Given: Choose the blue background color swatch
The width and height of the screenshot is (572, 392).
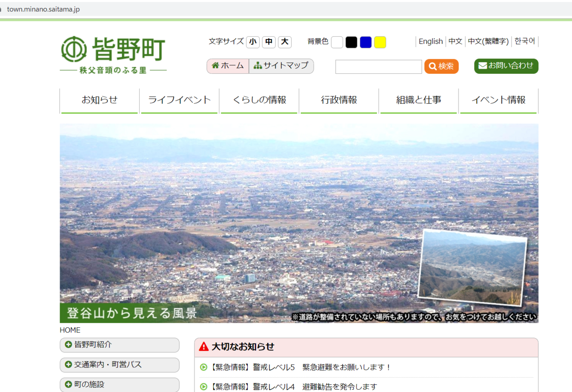Looking at the screenshot, I should point(366,42).
